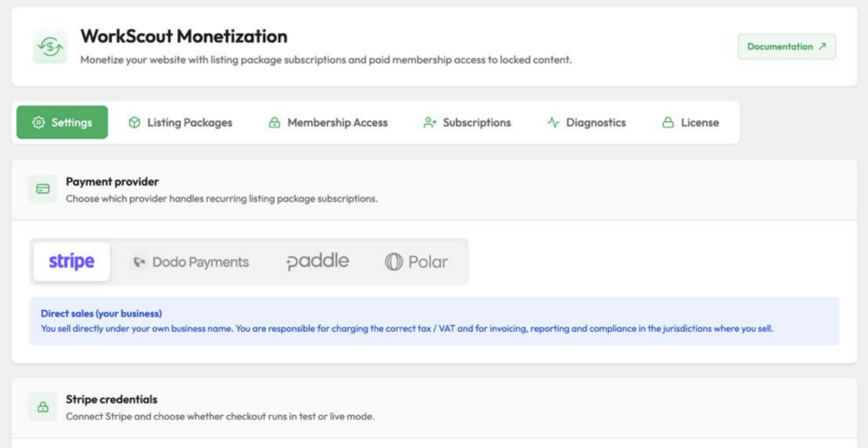The height and width of the screenshot is (448, 868).
Task: Click the 'Choose which provider handles' description
Action: point(222,198)
